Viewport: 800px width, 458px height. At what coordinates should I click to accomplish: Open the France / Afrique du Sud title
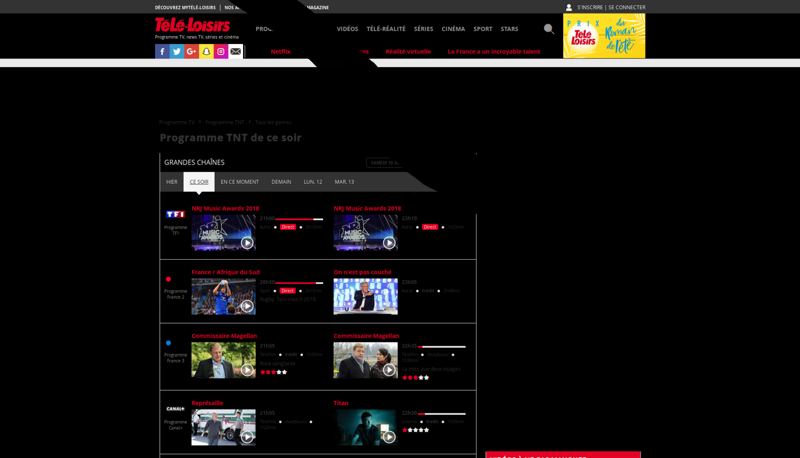[226, 272]
